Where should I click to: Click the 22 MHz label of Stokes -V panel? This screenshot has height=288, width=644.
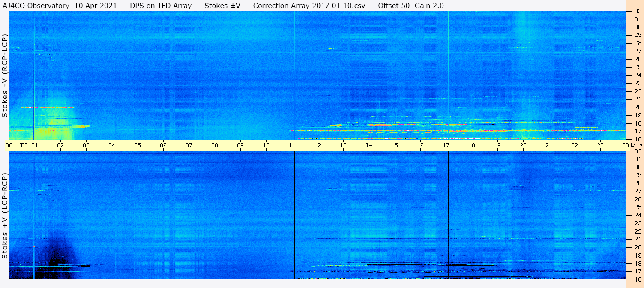pyautogui.click(x=638, y=91)
